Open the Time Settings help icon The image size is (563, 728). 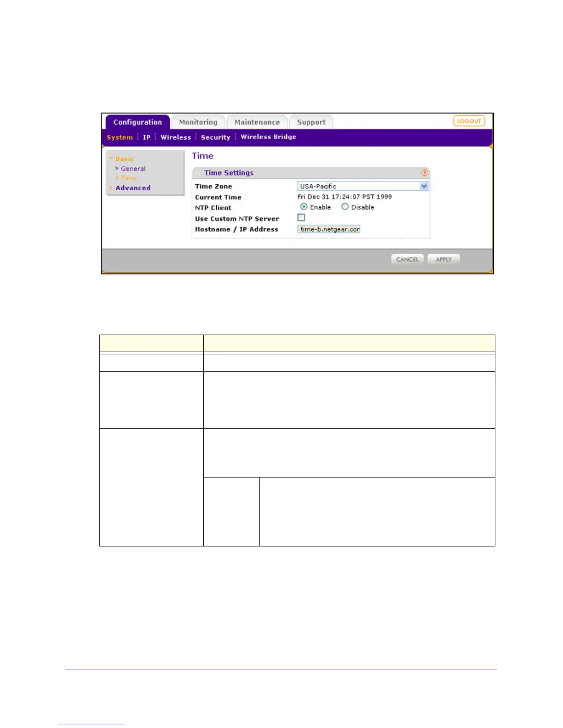point(425,173)
